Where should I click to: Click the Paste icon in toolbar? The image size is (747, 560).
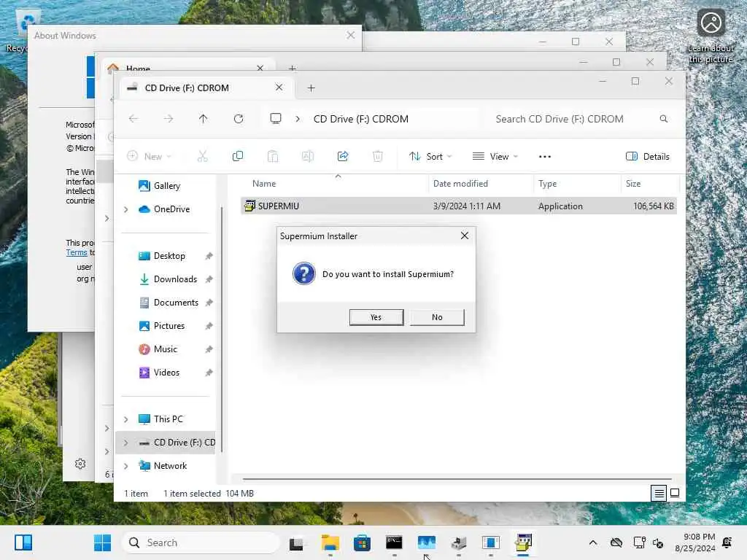coord(273,156)
